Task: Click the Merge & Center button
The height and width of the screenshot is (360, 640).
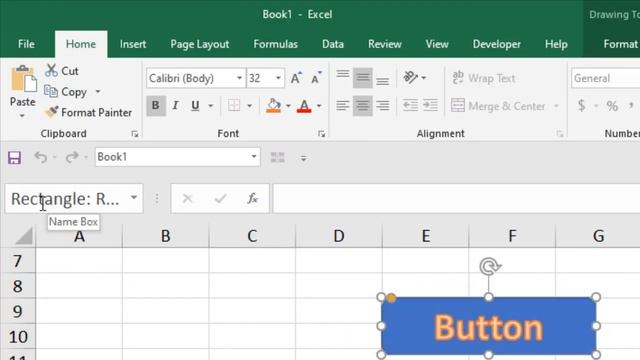Action: (498, 106)
